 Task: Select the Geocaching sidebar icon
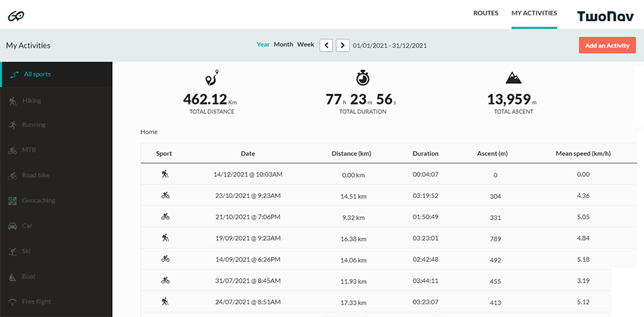13,201
